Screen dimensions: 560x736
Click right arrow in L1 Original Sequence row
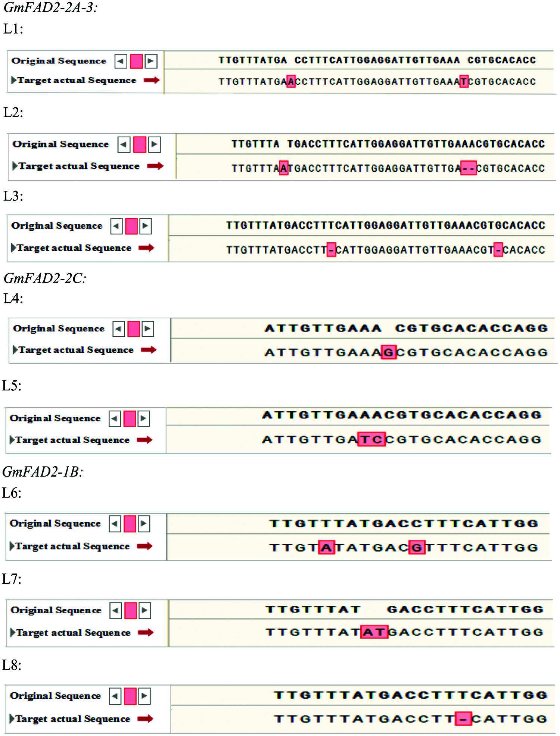(x=151, y=61)
